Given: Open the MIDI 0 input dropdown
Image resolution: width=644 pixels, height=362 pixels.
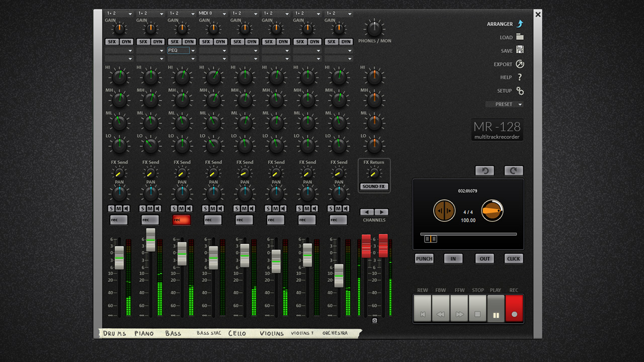Looking at the screenshot, I should [213, 14].
